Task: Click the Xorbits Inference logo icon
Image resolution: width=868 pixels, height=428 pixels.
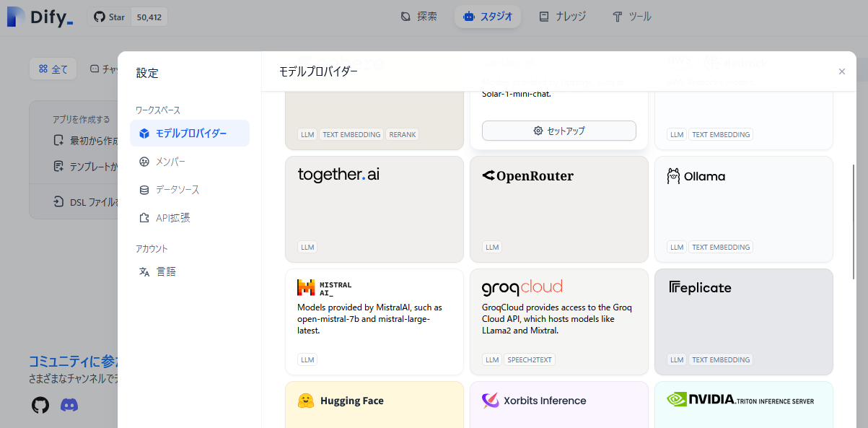Action: pos(491,401)
